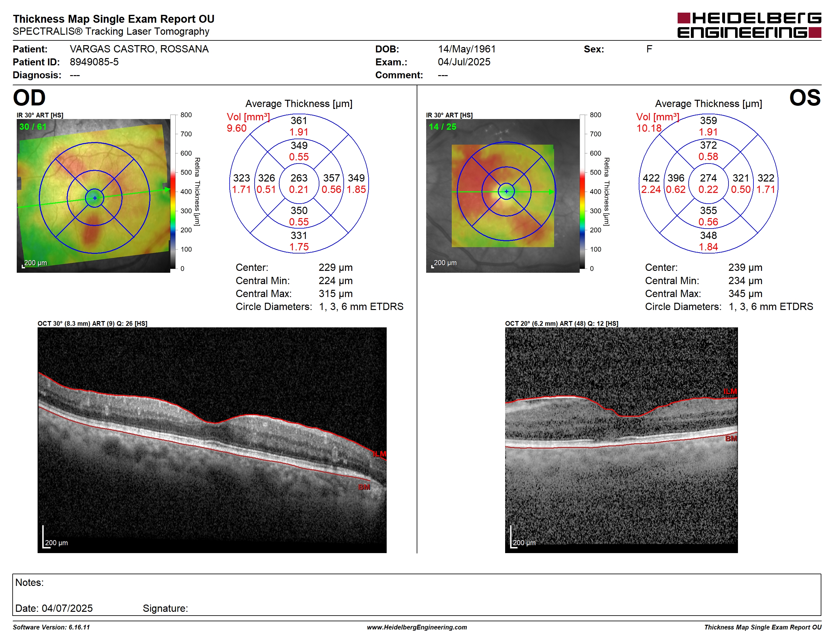Image resolution: width=834 pixels, height=644 pixels.
Task: Click the Signature label
Action: point(165,609)
